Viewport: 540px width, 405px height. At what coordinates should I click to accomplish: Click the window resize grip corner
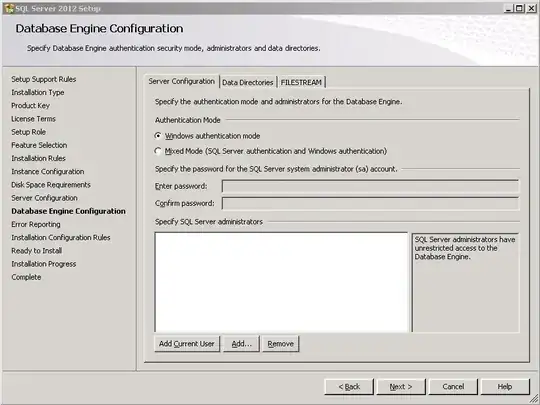(534, 400)
